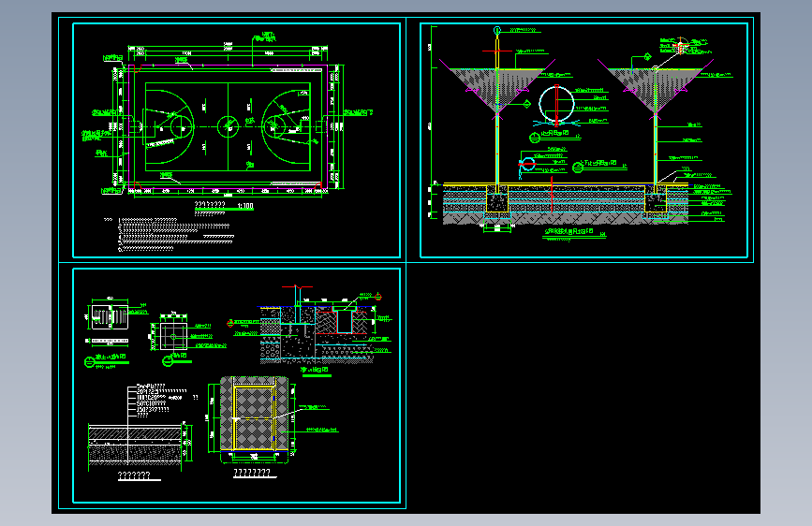Click the "1:100" scale label under the court plan

pos(245,206)
